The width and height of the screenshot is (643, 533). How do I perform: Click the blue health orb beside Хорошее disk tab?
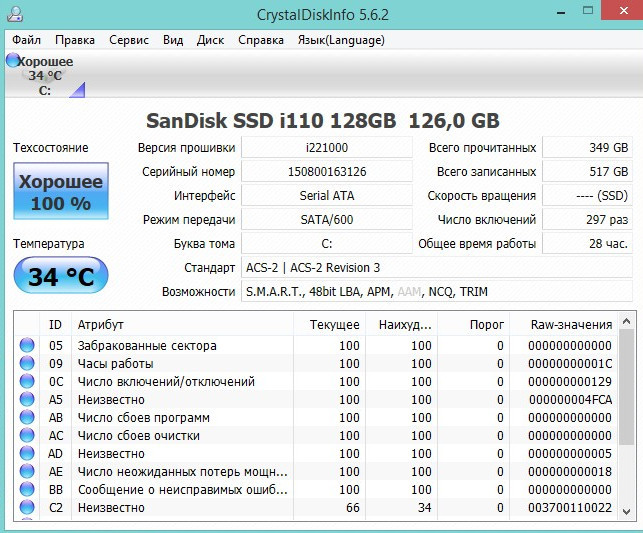[12, 60]
